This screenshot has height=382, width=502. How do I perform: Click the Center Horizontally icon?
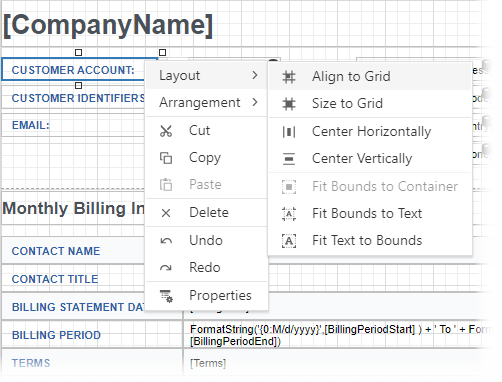pyautogui.click(x=289, y=132)
